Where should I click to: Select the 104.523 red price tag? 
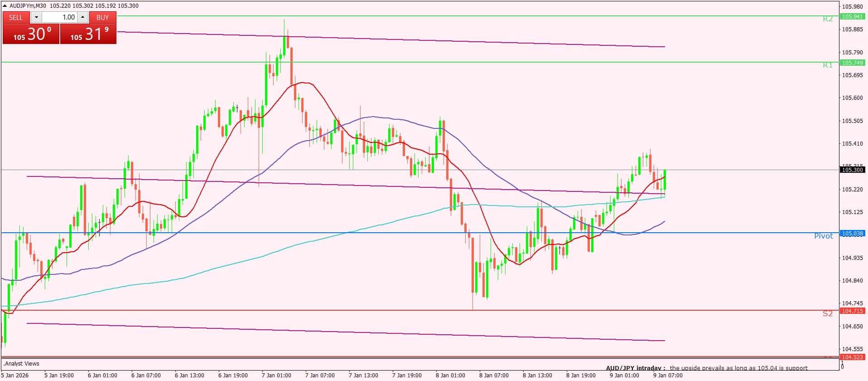pyautogui.click(x=852, y=357)
